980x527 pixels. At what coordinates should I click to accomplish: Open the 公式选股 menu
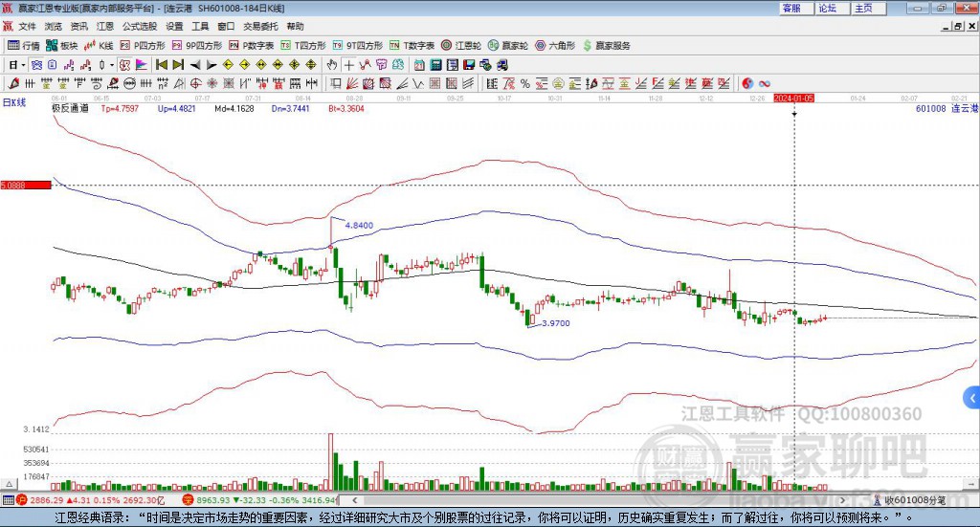pyautogui.click(x=140, y=26)
